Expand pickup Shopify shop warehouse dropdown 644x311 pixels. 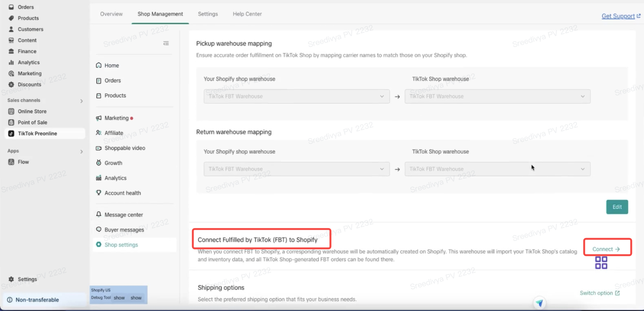(x=296, y=96)
